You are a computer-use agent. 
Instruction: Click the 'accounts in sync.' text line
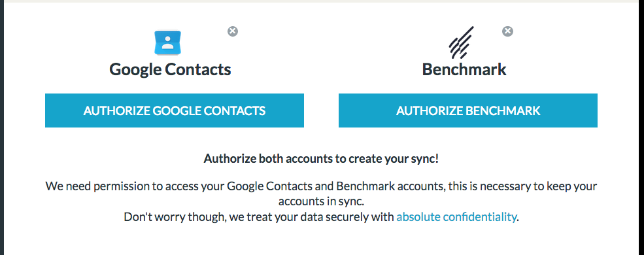click(x=322, y=201)
